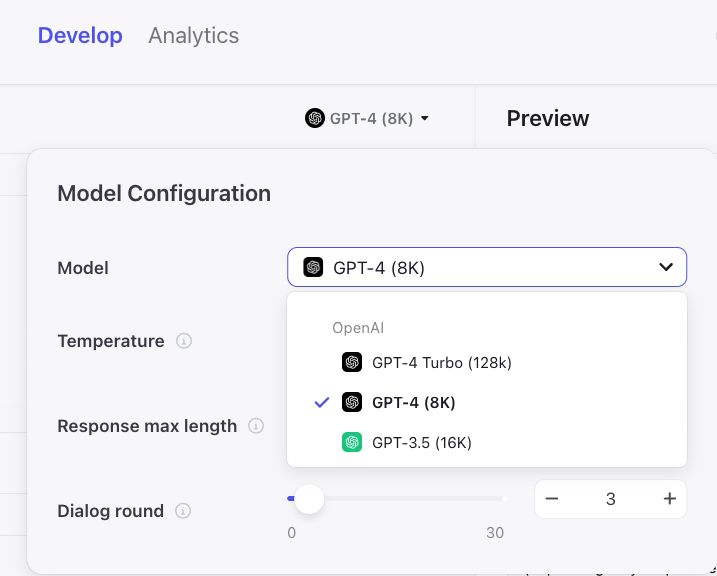Show the Dialog round info icon
The height and width of the screenshot is (576, 717).
(x=183, y=511)
